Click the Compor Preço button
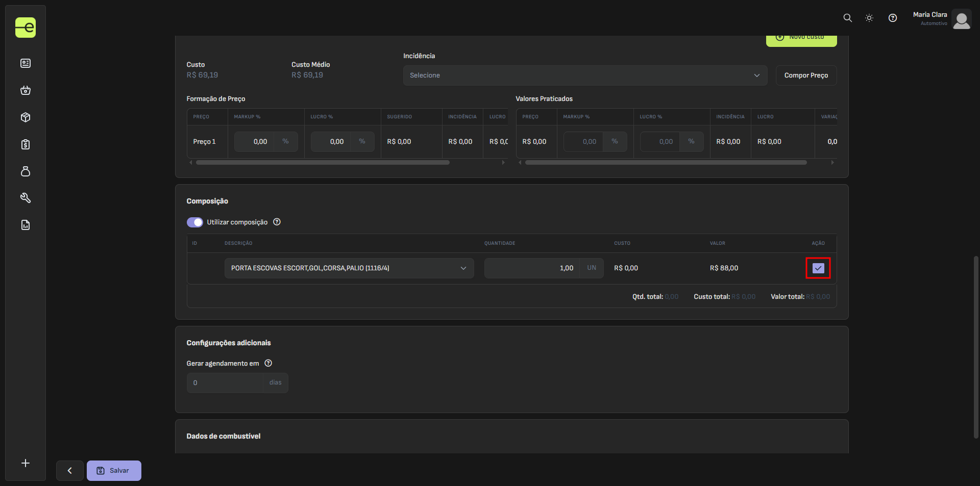The height and width of the screenshot is (486, 980). (x=806, y=75)
